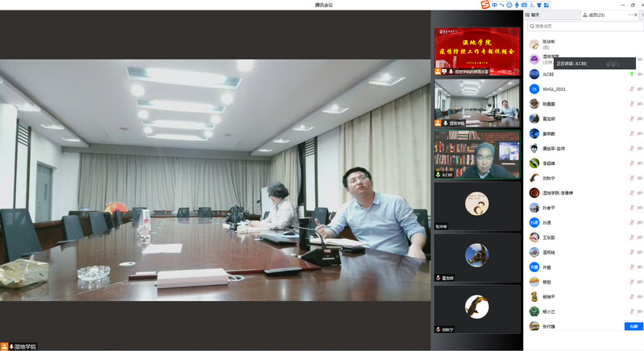The height and width of the screenshot is (351, 644).
Task: Open the 聊天 chat tab
Action: click(x=535, y=14)
